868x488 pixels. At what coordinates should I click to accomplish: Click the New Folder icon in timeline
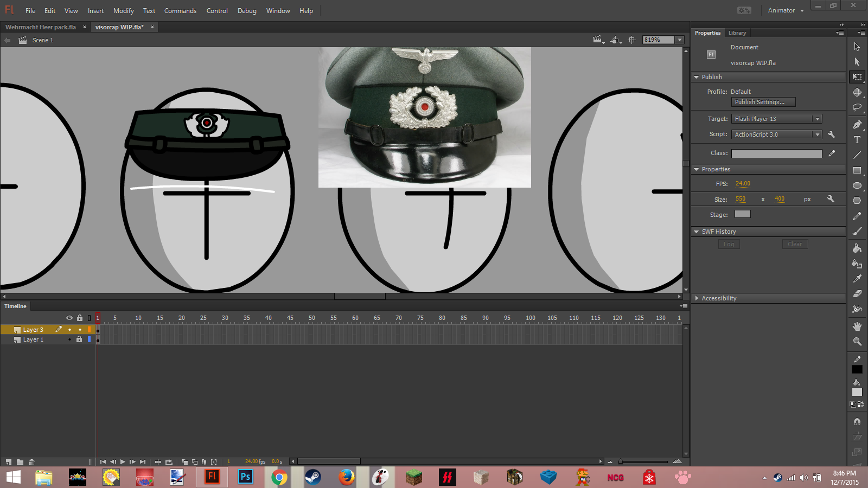[x=20, y=462]
